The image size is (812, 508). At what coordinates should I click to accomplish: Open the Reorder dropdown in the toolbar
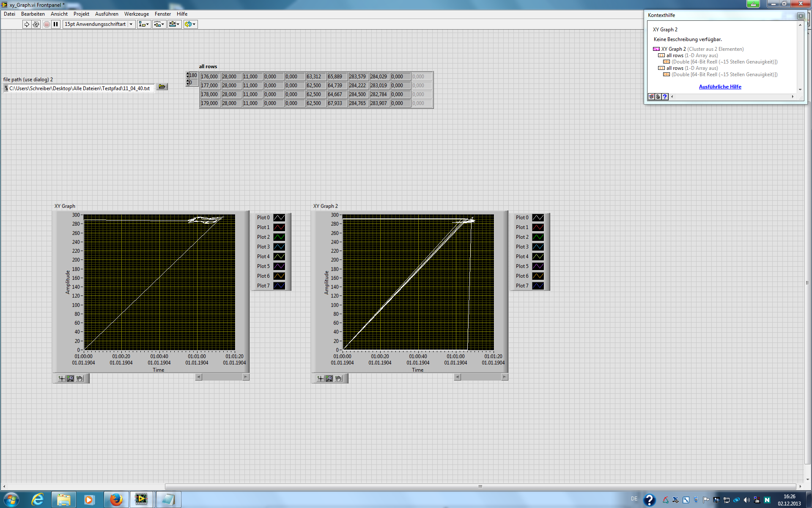click(190, 24)
